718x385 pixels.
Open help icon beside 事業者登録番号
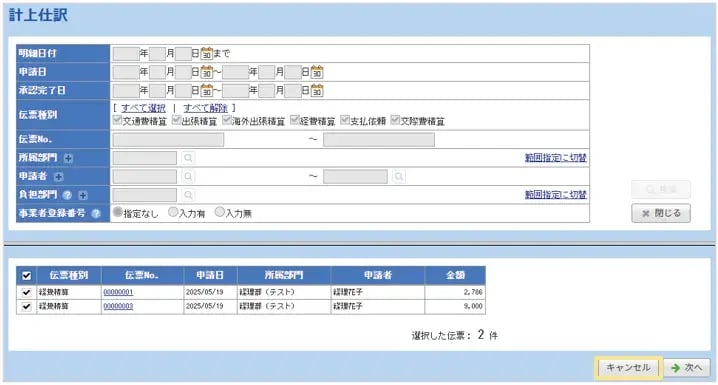click(x=96, y=214)
